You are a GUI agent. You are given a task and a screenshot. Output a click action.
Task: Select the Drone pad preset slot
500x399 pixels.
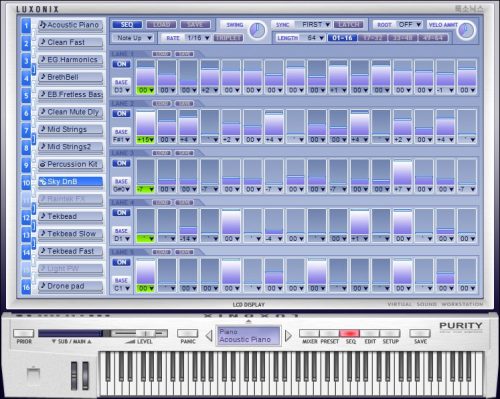pos(70,286)
